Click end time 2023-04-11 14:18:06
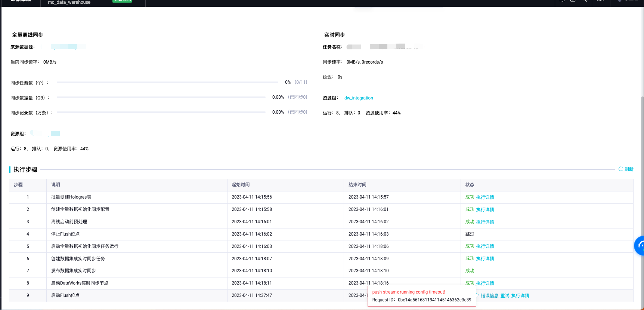The height and width of the screenshot is (310, 644). pyautogui.click(x=369, y=246)
